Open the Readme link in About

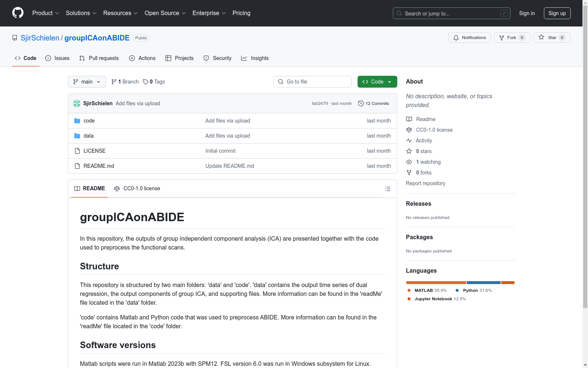421,119
